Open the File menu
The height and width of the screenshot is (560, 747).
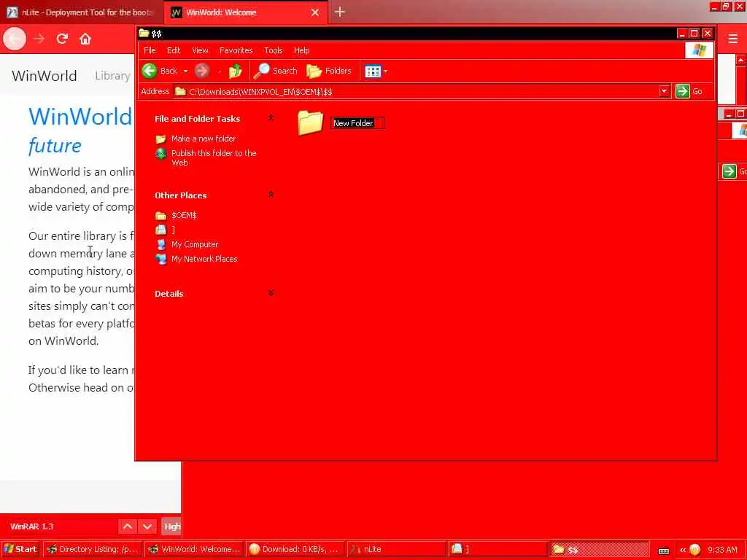(x=150, y=50)
